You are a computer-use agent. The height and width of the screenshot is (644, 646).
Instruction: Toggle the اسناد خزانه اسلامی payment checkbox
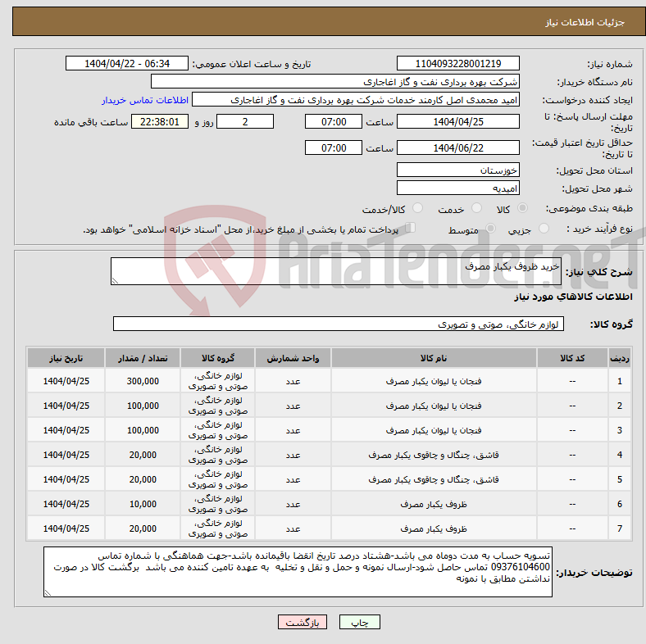tap(411, 228)
